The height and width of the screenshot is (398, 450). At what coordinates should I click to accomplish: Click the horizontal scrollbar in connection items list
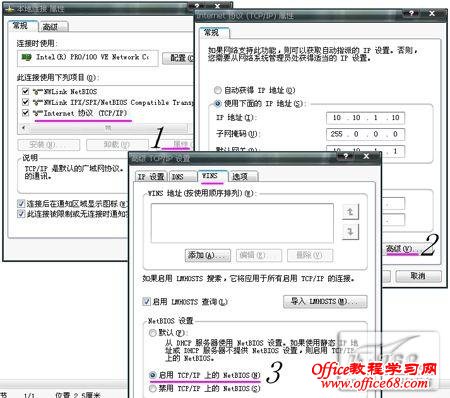(107, 128)
